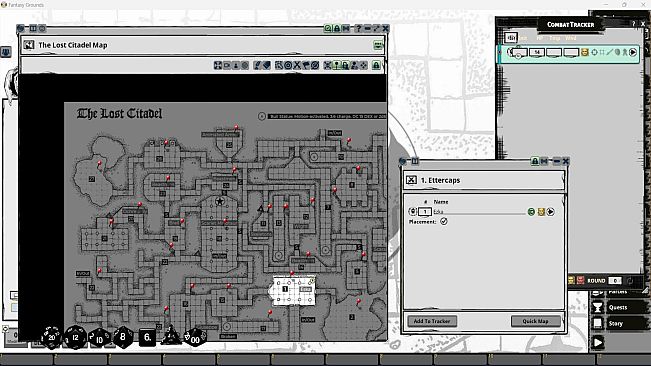Open the Quests sidebar entry

point(618,307)
